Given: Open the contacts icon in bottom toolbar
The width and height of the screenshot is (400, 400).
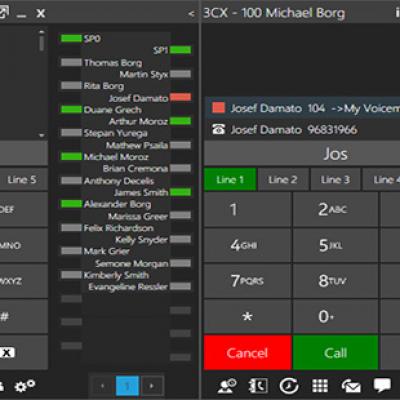Looking at the screenshot, I should [x=227, y=386].
